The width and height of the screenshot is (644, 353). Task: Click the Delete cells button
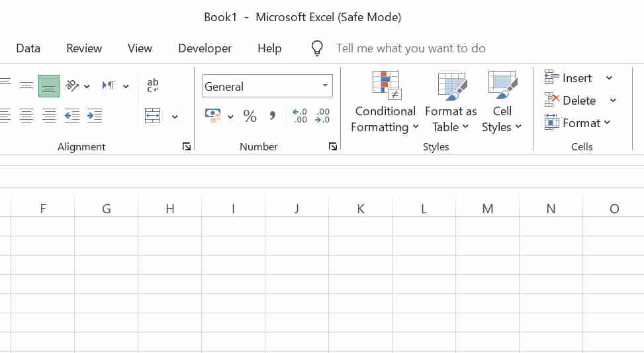point(570,100)
